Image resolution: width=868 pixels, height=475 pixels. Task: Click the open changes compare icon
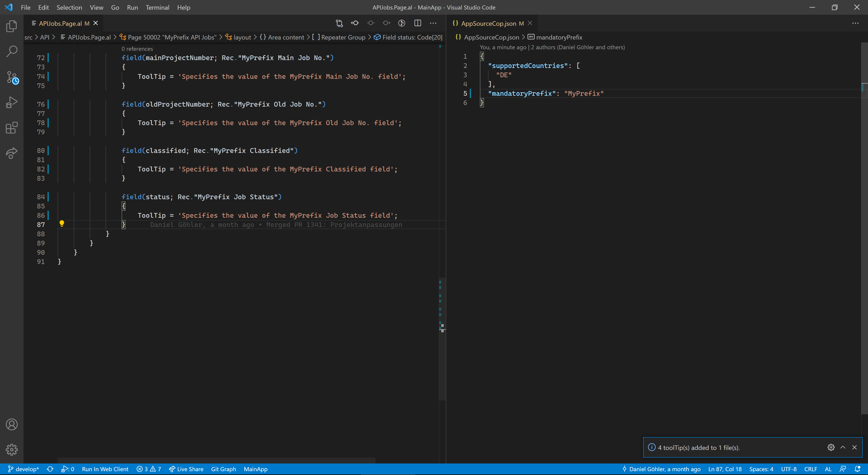click(339, 23)
